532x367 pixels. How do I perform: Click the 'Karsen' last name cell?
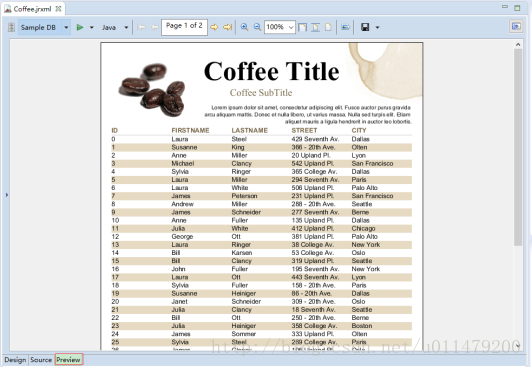[242, 253]
